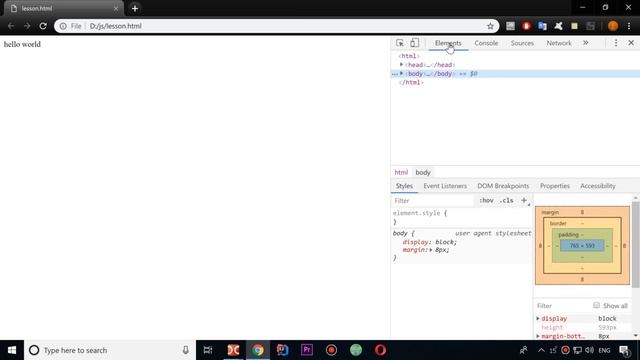Screen dimensions: 640x360
Task: Switch to the Console tab
Action: point(486,43)
